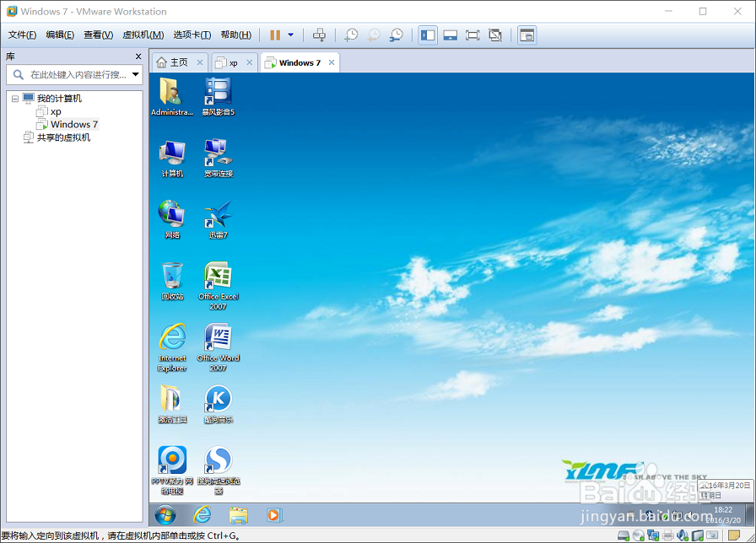Close the xp tab

[249, 62]
